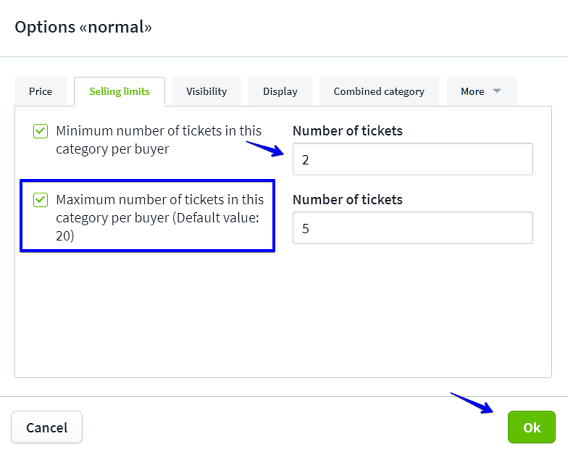568x452 pixels.
Task: Click the 'Minimum number of tickets' label text
Action: click(x=159, y=140)
